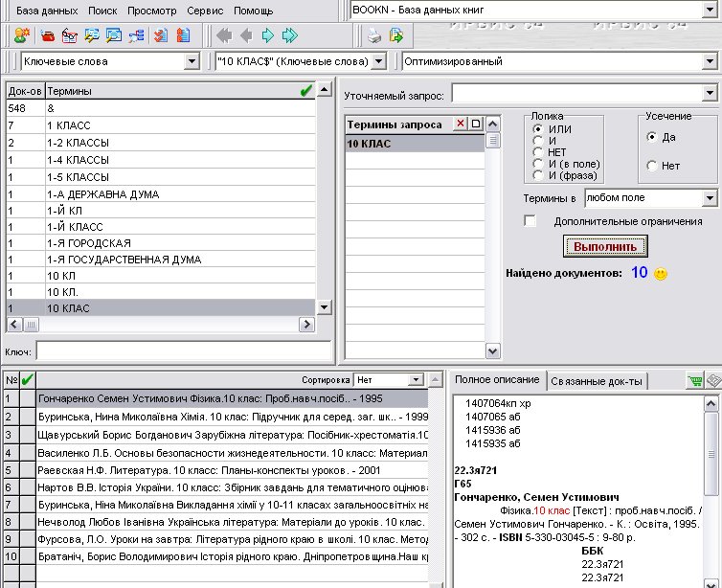Select the logic option "НЕТ"
This screenshot has height=588, width=722.
538,152
